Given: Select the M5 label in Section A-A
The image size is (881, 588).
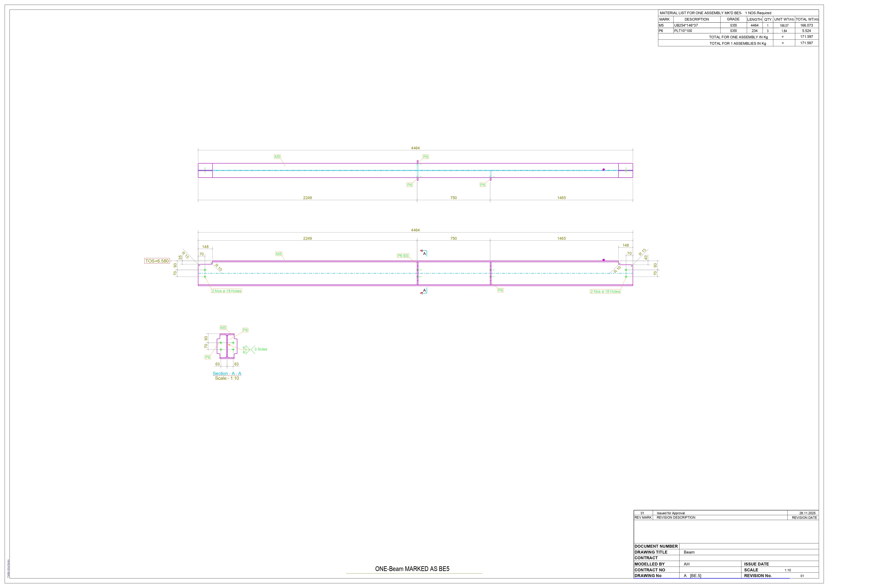Looking at the screenshot, I should (x=223, y=328).
